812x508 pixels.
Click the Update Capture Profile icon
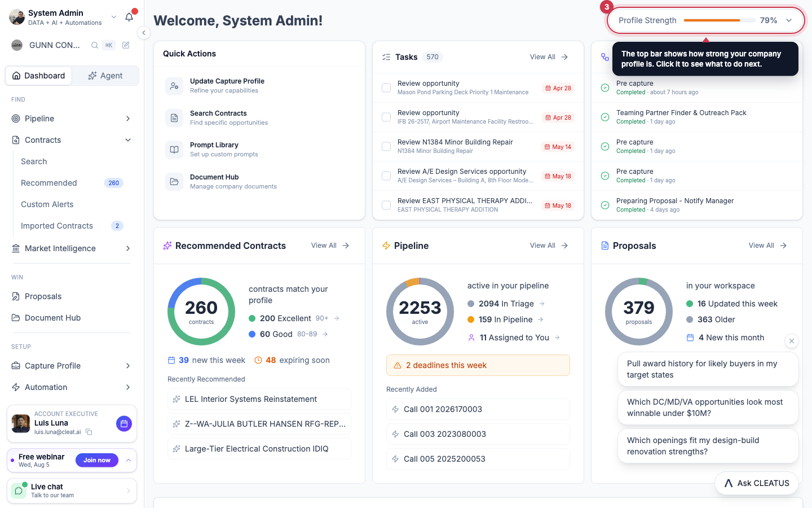point(174,86)
